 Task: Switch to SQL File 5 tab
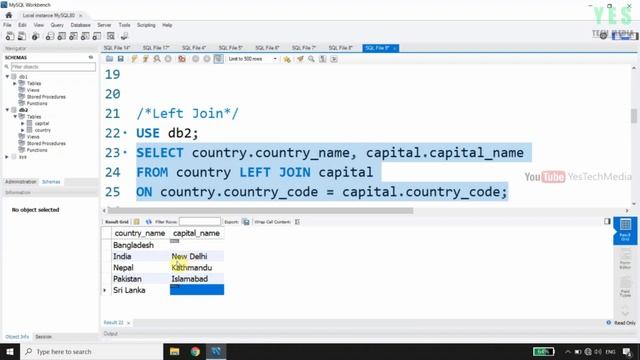(x=230, y=48)
